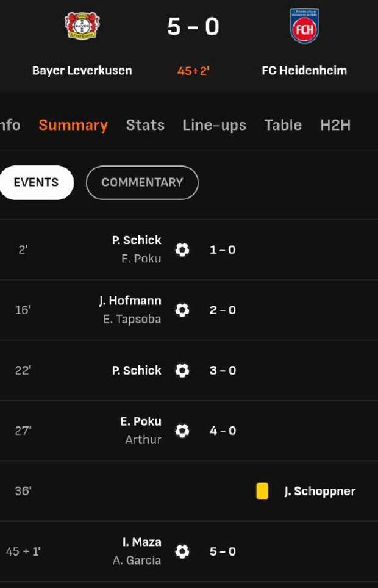
Task: Click Bayer Leverkusen team name
Action: [x=82, y=70]
